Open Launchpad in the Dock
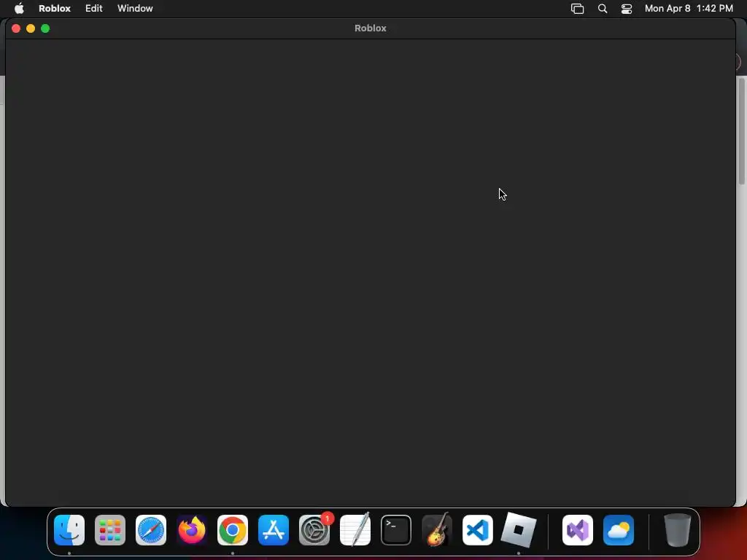The width and height of the screenshot is (747, 560). click(110, 530)
